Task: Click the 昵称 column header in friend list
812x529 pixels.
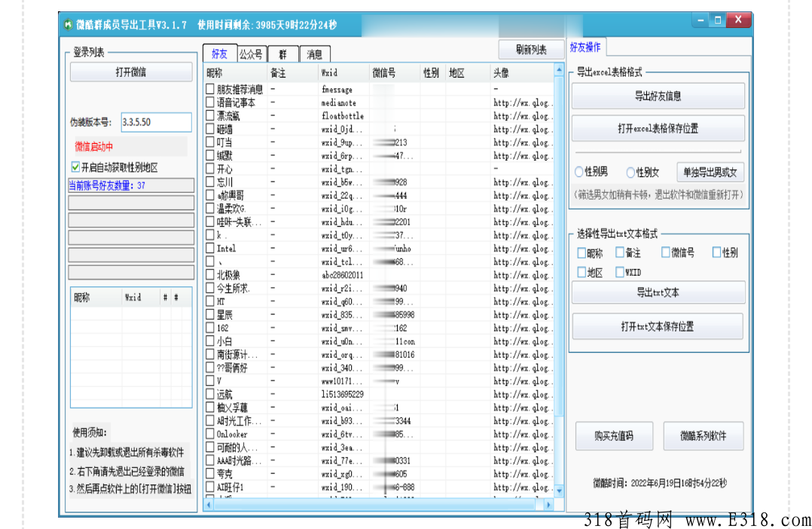Action: coord(236,73)
